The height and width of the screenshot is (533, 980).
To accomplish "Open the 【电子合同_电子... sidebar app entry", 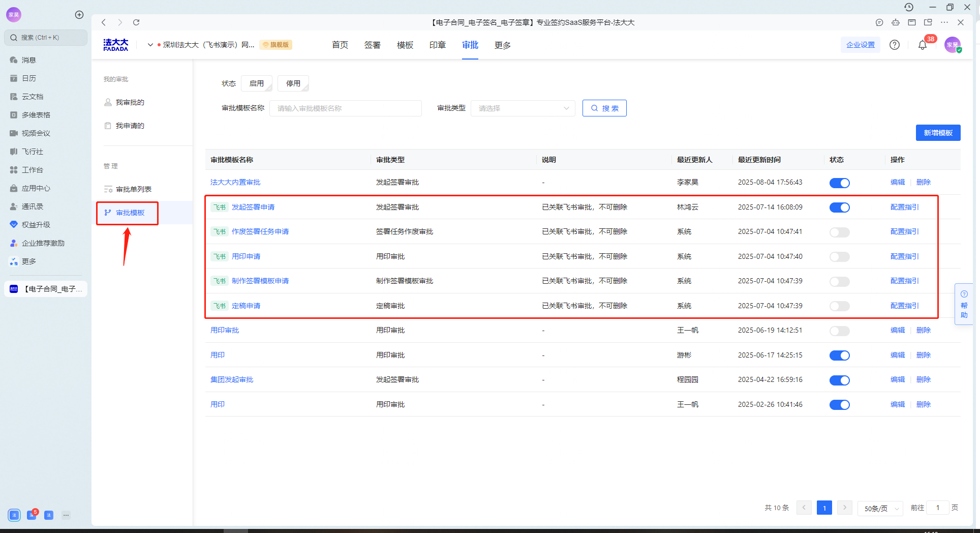I will pos(46,289).
